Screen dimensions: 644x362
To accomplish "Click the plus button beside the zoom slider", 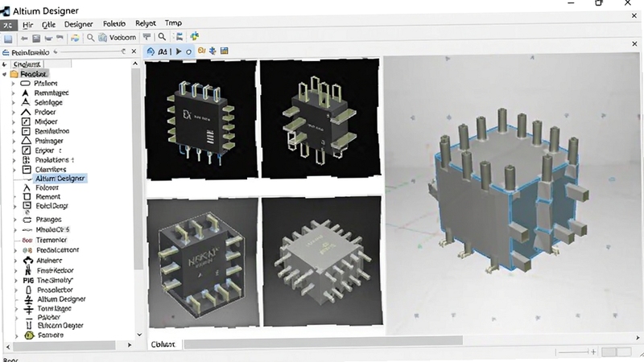I will (593, 352).
